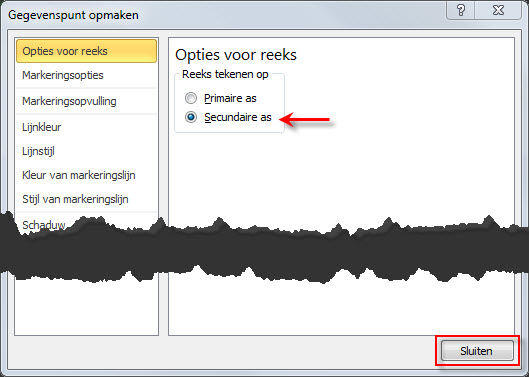Viewport: 529px width, 377px height.
Task: Close the dialog with the title bar X
Action: tap(498, 10)
